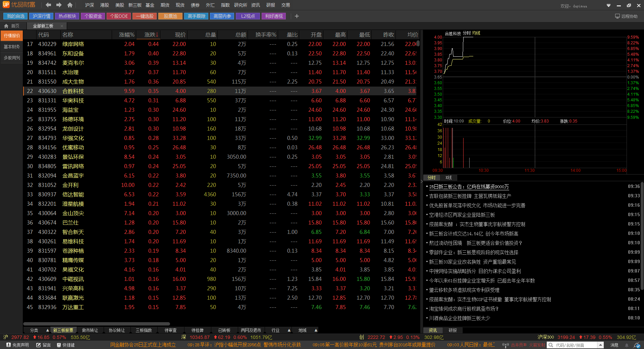Viewport: 644px width, 349px height.
Task: Open 留言 message feedback
Action: tap(44, 345)
